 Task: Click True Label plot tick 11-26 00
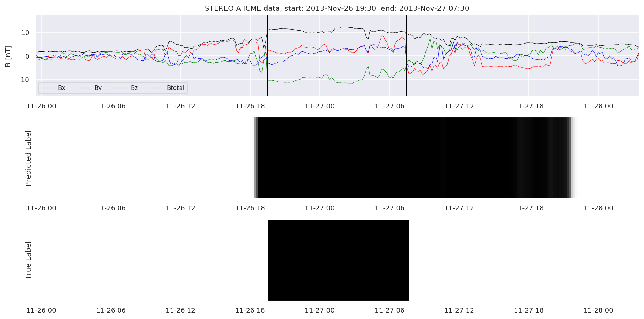pyautogui.click(x=41, y=310)
